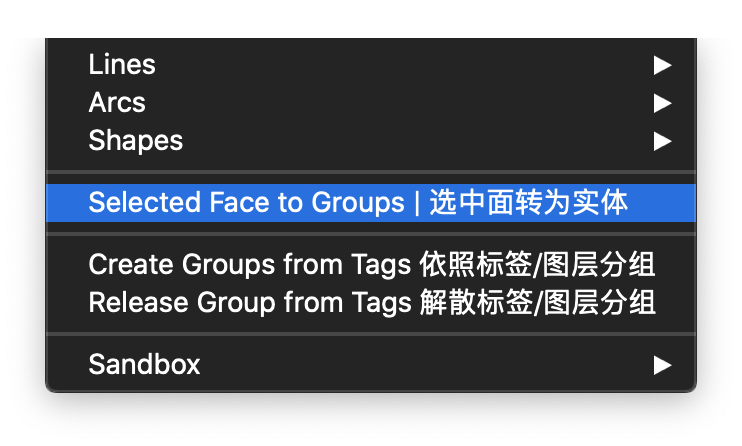Select Release Group from Tags
Screen dimensions: 742x446
pos(371,302)
